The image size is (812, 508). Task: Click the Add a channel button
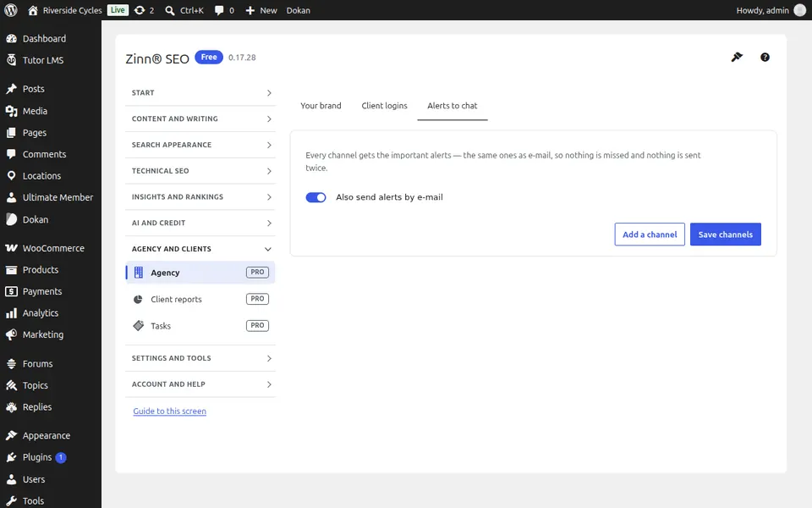(x=650, y=235)
